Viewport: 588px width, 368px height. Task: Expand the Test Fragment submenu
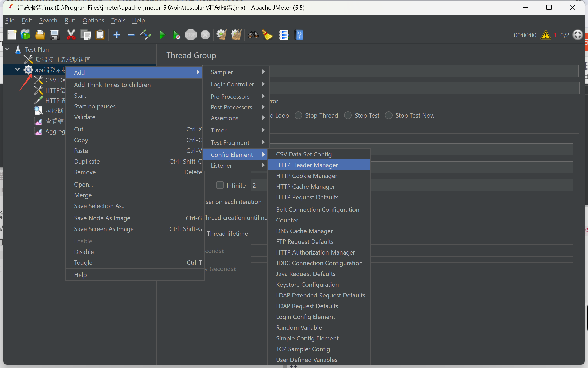(236, 143)
